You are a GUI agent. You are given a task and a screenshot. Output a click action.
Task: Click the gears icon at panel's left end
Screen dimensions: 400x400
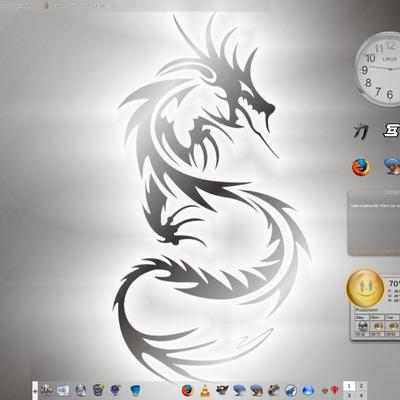pos(46,390)
